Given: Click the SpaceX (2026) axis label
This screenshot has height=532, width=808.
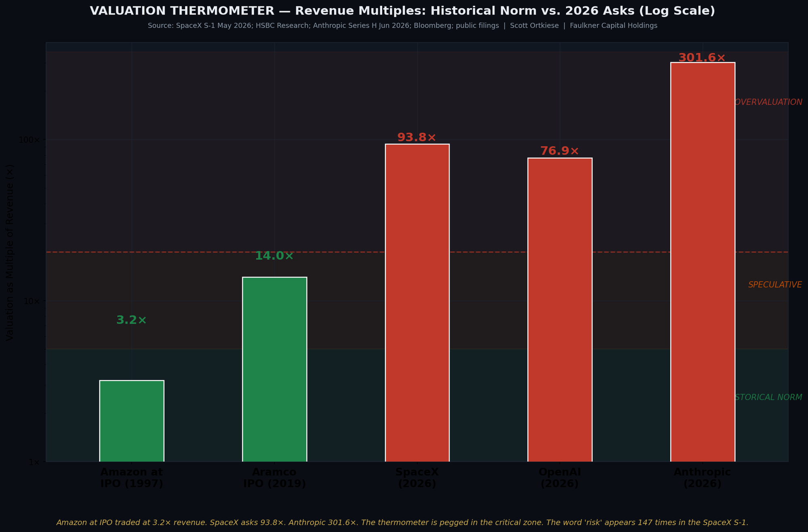Looking at the screenshot, I should [417, 478].
